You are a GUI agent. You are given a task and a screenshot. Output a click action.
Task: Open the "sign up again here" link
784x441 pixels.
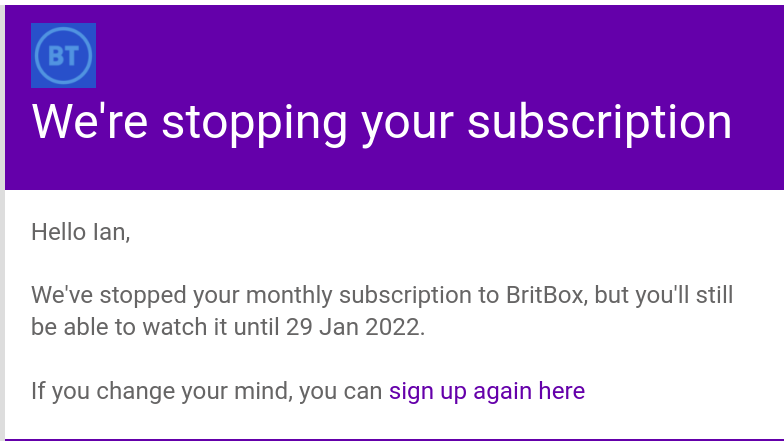(487, 390)
